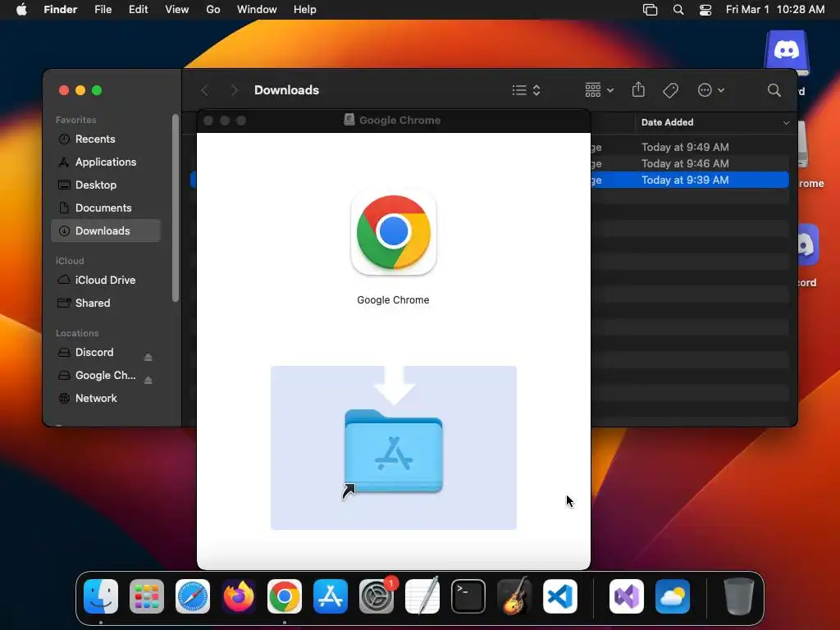Sort by Date Added column header
This screenshot has width=840, height=630.
[715, 122]
